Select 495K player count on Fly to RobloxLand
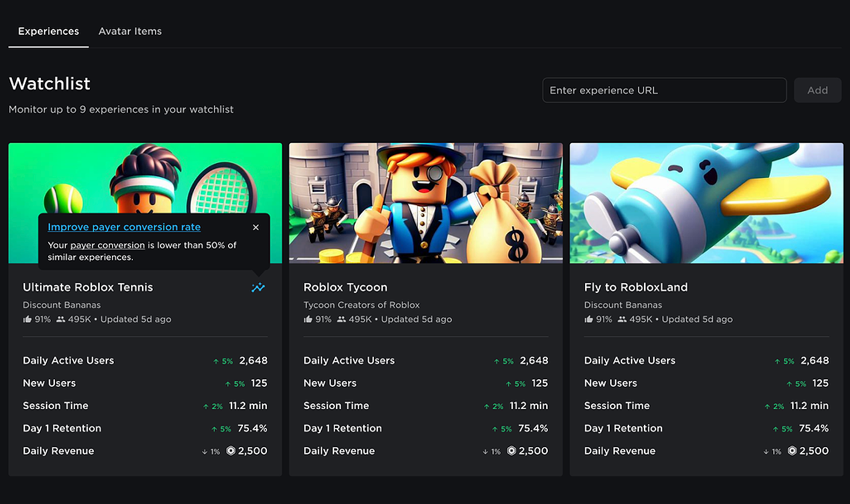The width and height of the screenshot is (850, 504). tap(641, 319)
